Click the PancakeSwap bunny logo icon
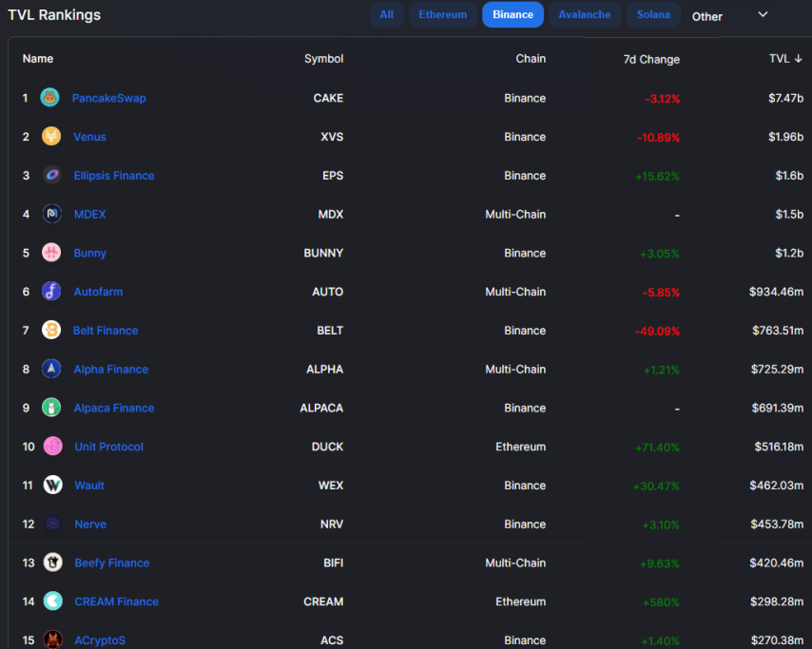 click(x=49, y=97)
